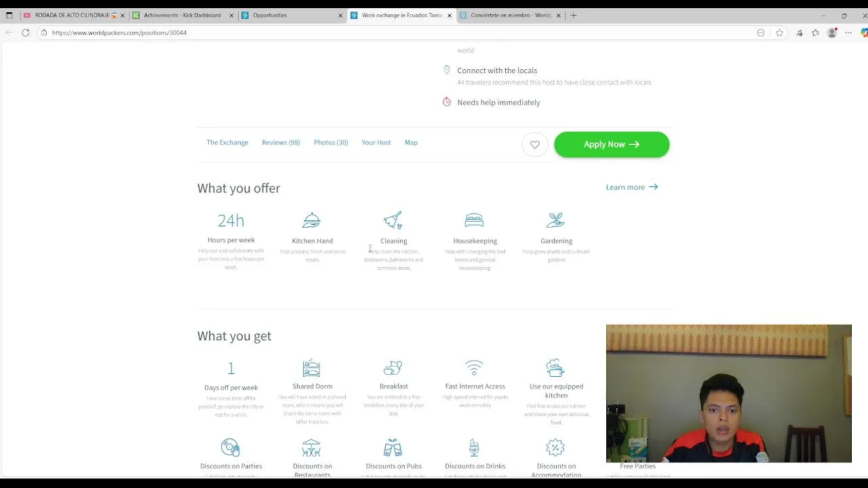Click the What you get heading

[x=234, y=336]
